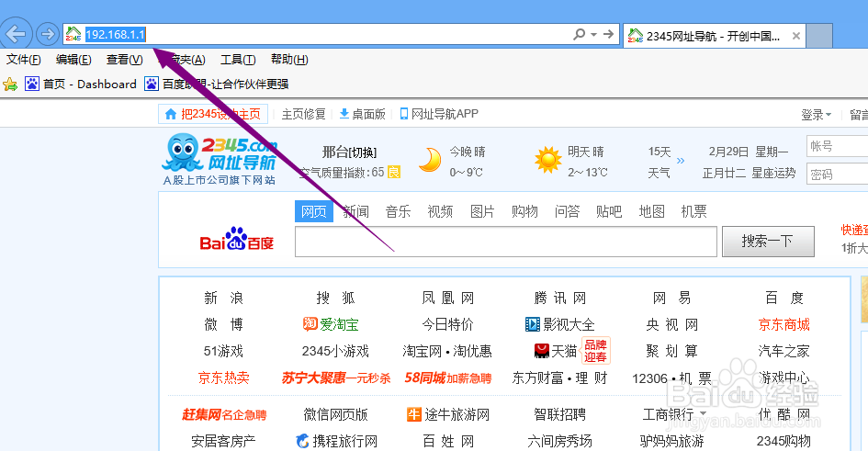868x451 pixels.
Task: Click the 网址导航APP link
Action: (x=439, y=114)
